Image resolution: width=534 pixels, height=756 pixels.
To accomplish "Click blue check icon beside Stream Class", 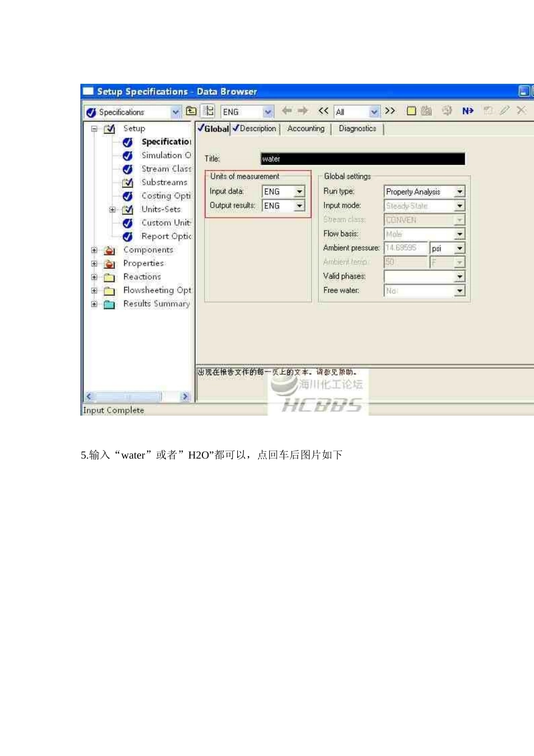I will click(x=128, y=169).
